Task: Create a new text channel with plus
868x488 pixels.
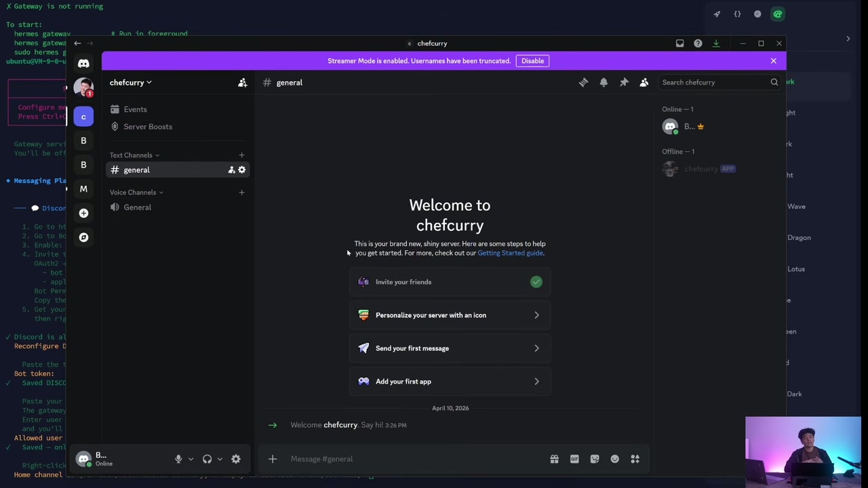Action: click(x=241, y=155)
